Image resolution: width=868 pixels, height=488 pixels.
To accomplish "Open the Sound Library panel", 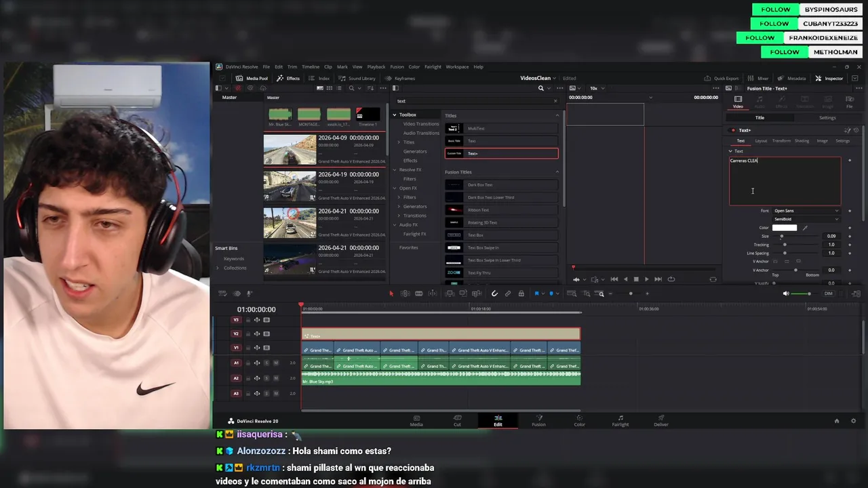I will pos(357,78).
